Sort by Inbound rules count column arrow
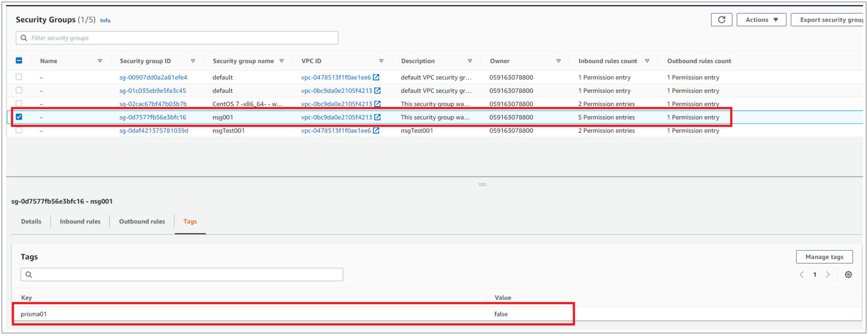868x336 pixels. (647, 61)
